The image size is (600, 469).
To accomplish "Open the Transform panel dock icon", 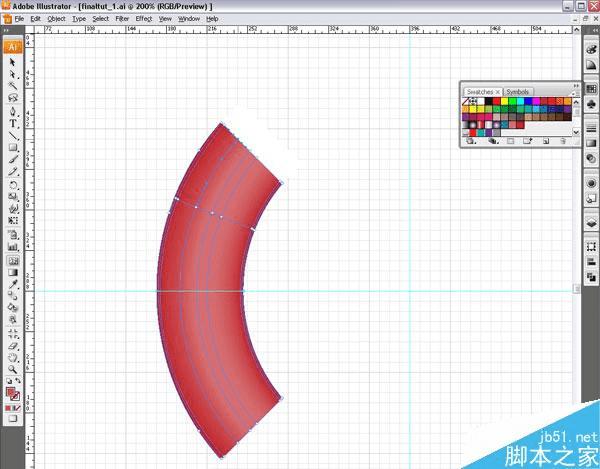I will click(591, 247).
